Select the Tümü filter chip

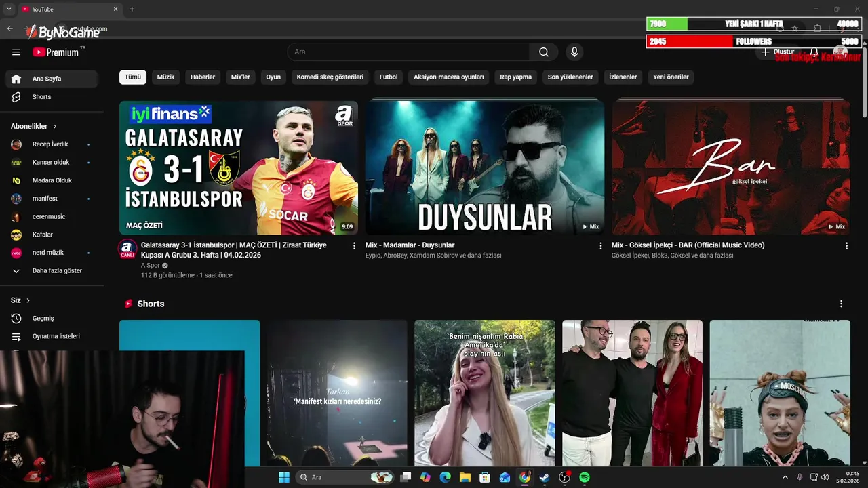coord(133,77)
